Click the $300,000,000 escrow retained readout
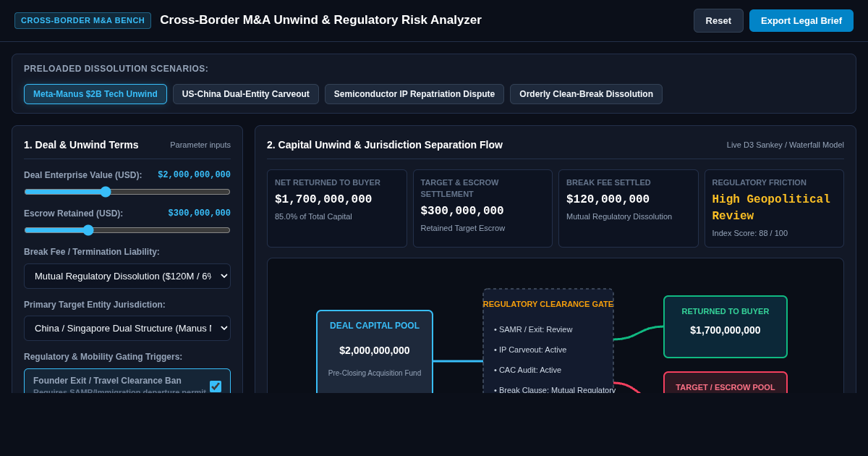 (200, 213)
